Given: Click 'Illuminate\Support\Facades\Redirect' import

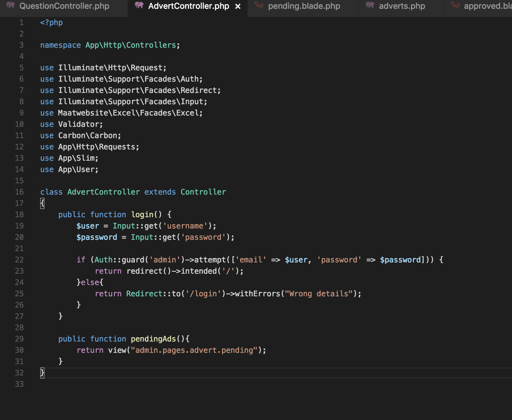Looking at the screenshot, I should click(x=137, y=90).
